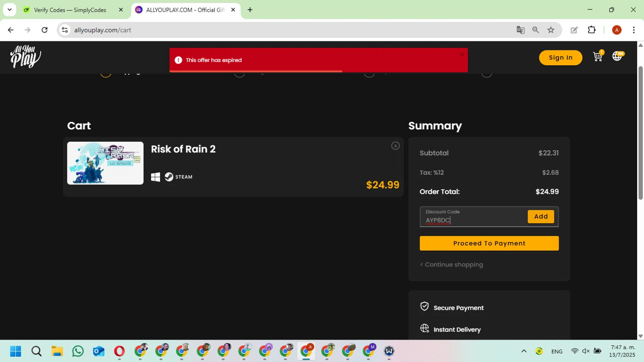The width and height of the screenshot is (644, 362).
Task: Open the Extensions puzzle menu
Action: [x=592, y=30]
